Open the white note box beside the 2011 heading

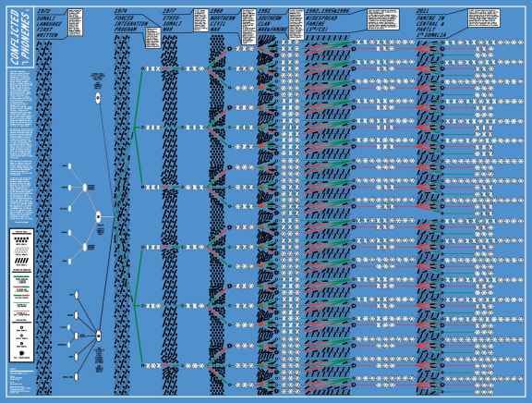[483, 18]
